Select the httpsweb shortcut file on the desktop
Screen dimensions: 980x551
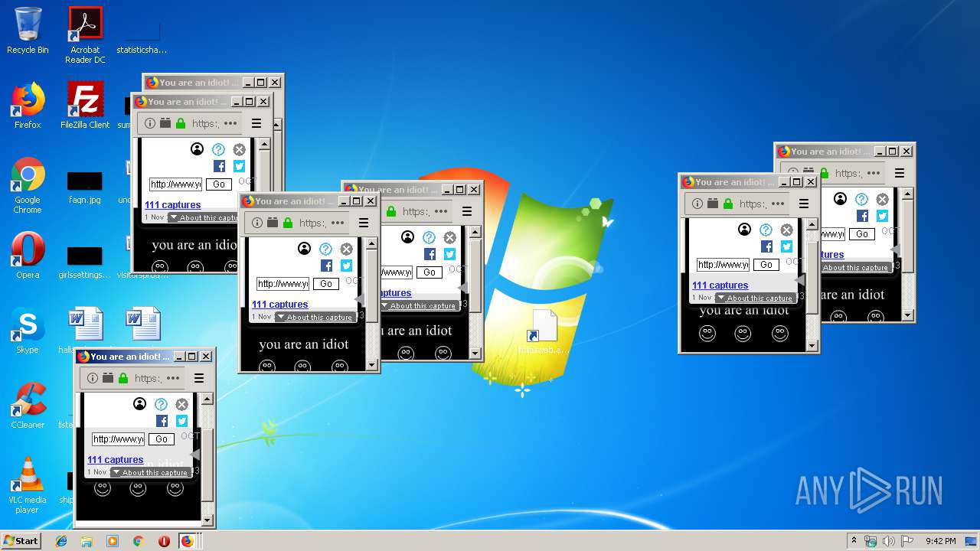(544, 331)
